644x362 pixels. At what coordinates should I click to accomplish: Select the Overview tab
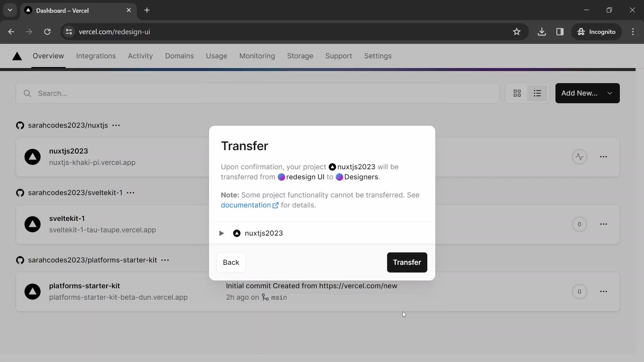tap(48, 56)
